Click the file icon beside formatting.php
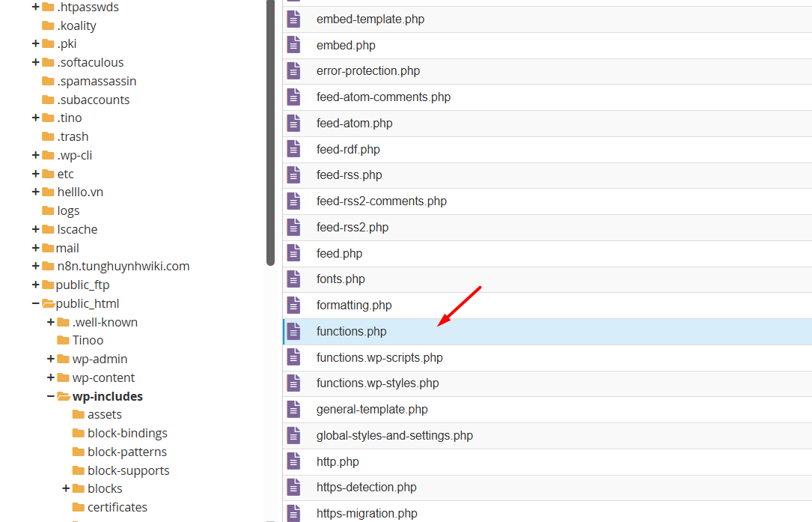This screenshot has width=812, height=522. [294, 305]
